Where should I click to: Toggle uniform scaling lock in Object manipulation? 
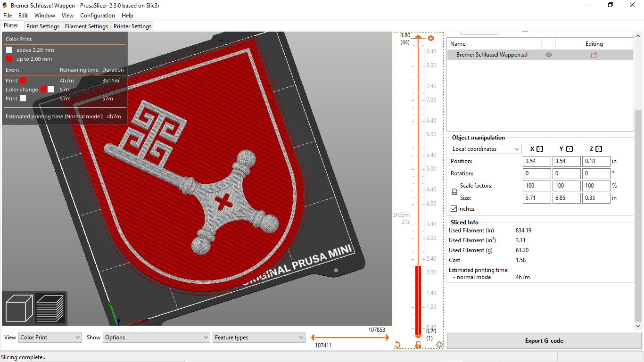coord(454,192)
